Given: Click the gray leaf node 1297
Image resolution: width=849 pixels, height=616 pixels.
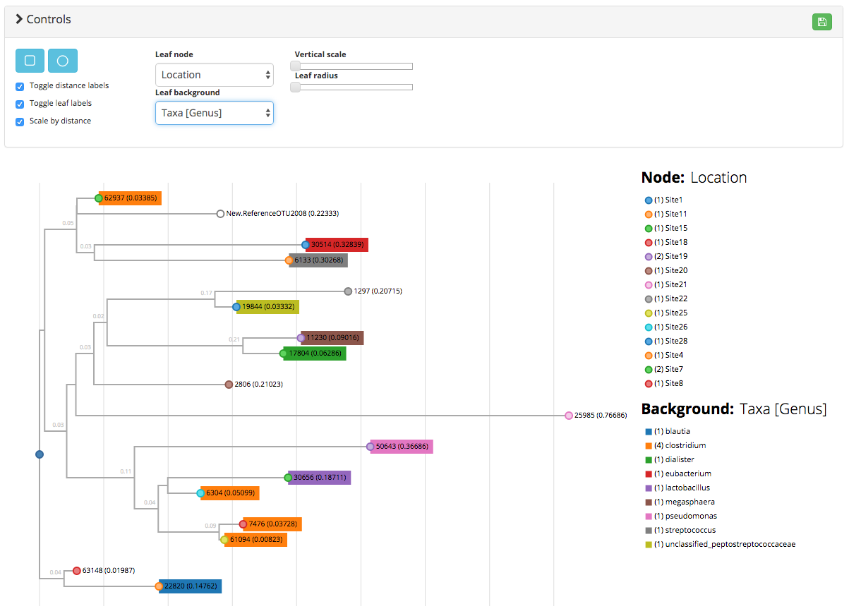Looking at the screenshot, I should (348, 291).
